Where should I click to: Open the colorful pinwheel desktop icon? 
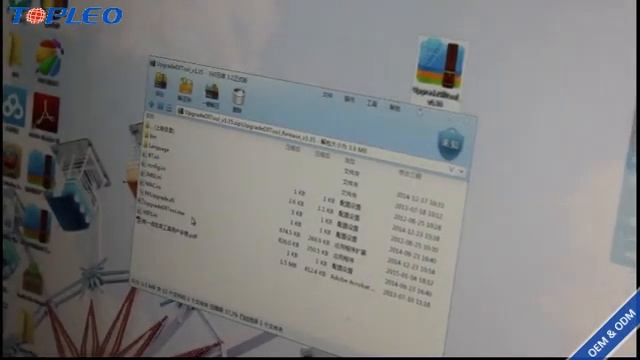[x=49, y=62]
